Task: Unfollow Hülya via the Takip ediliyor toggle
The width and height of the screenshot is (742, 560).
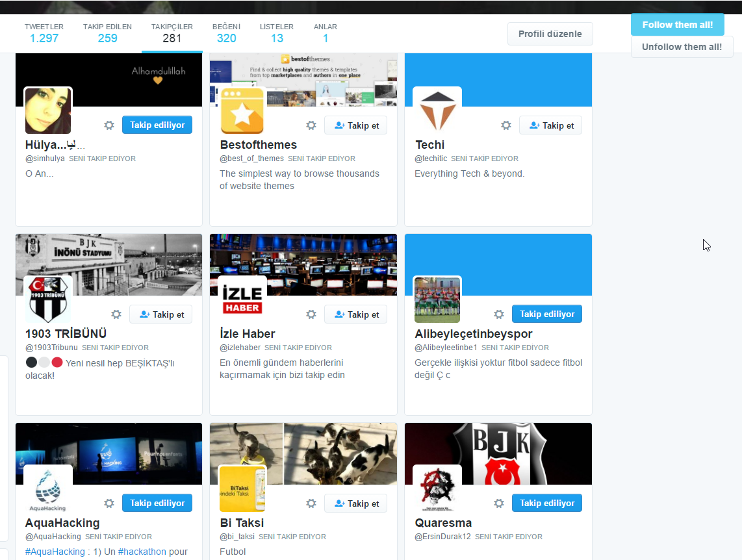Action: pyautogui.click(x=157, y=125)
